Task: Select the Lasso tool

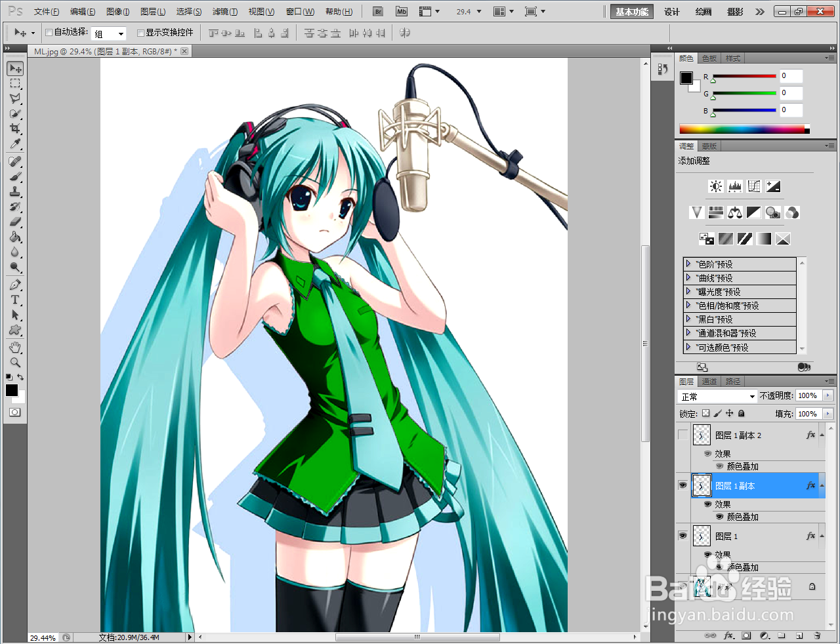Action: coord(15,98)
